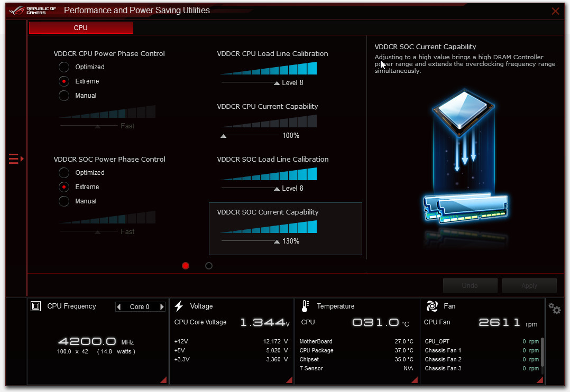Click the 1.344 V CPU Core Voltage value
This screenshot has width=570, height=392.
[264, 323]
